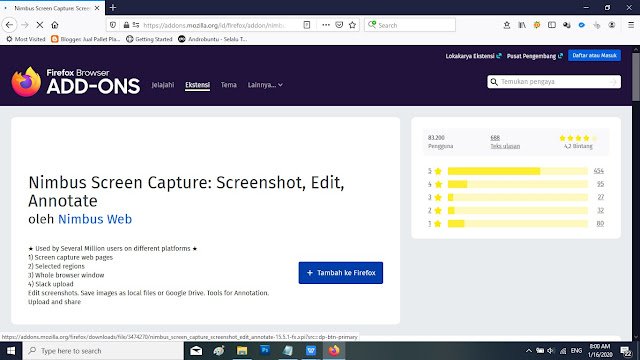The width and height of the screenshot is (640, 360).
Task: Open notification center icon
Action: [x=626, y=351]
